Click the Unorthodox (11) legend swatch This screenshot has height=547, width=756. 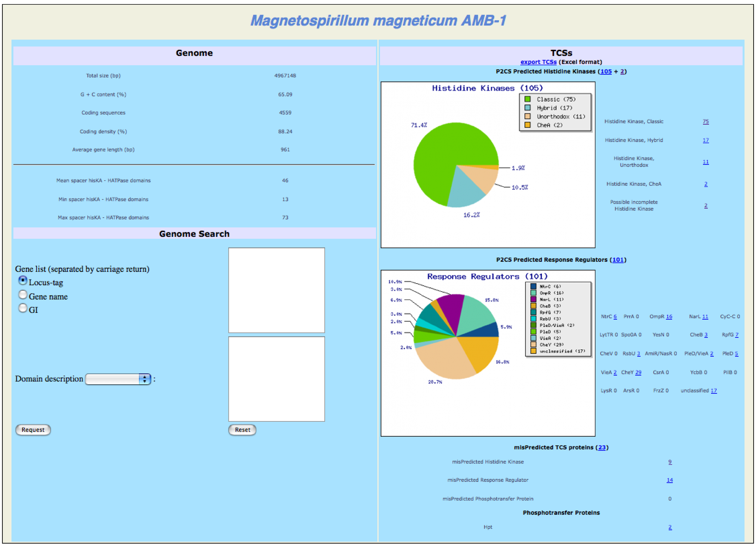pos(527,116)
